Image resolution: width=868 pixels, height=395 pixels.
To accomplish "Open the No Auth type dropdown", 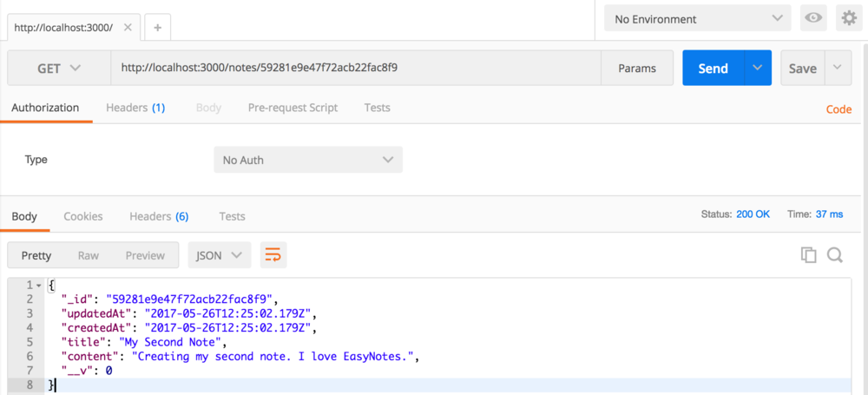I will pos(308,160).
